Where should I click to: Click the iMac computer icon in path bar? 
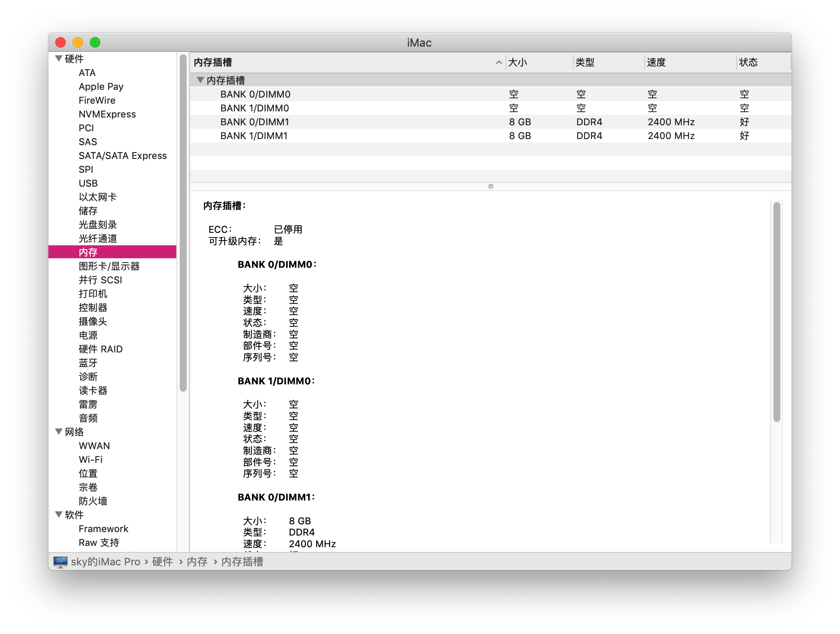pyautogui.click(x=60, y=561)
